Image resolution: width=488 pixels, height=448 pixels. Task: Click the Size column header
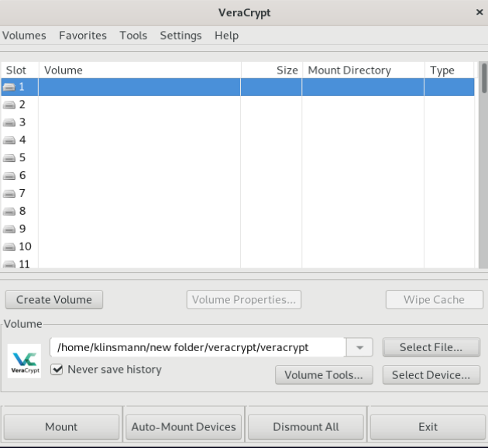click(271, 70)
